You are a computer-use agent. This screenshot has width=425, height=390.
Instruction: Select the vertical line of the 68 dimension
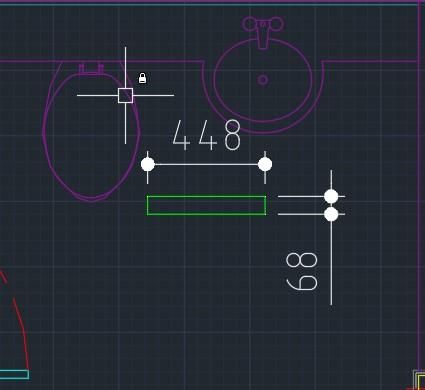(331, 237)
